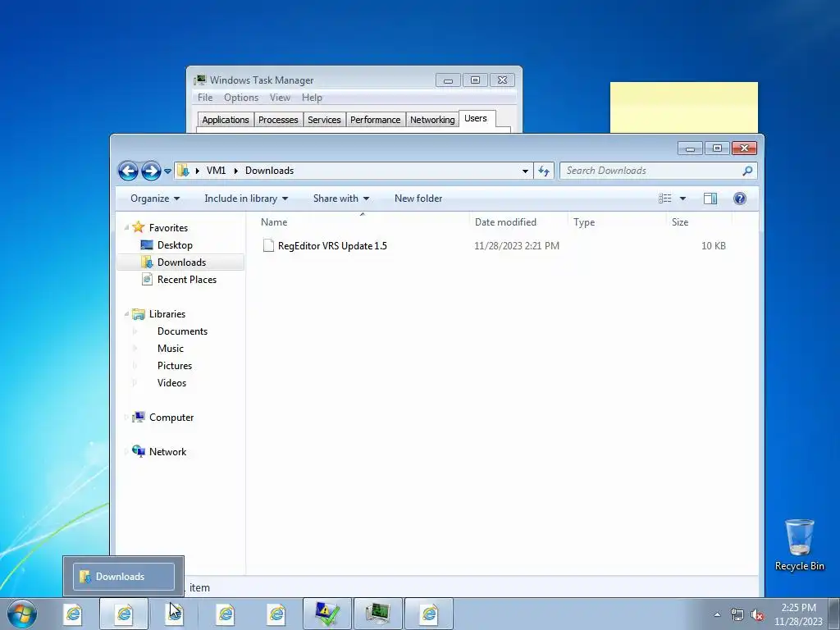The width and height of the screenshot is (840, 630).
Task: Open the view options dropdown arrow
Action: click(682, 199)
